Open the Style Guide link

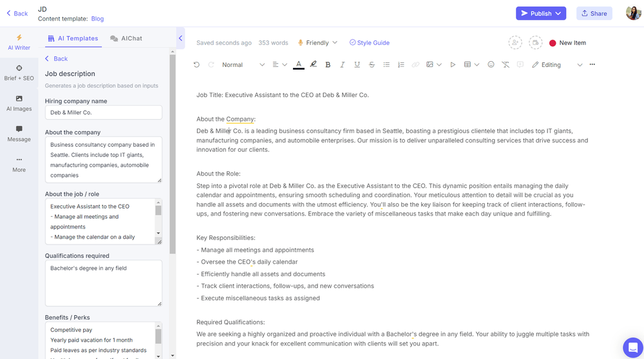coord(369,42)
